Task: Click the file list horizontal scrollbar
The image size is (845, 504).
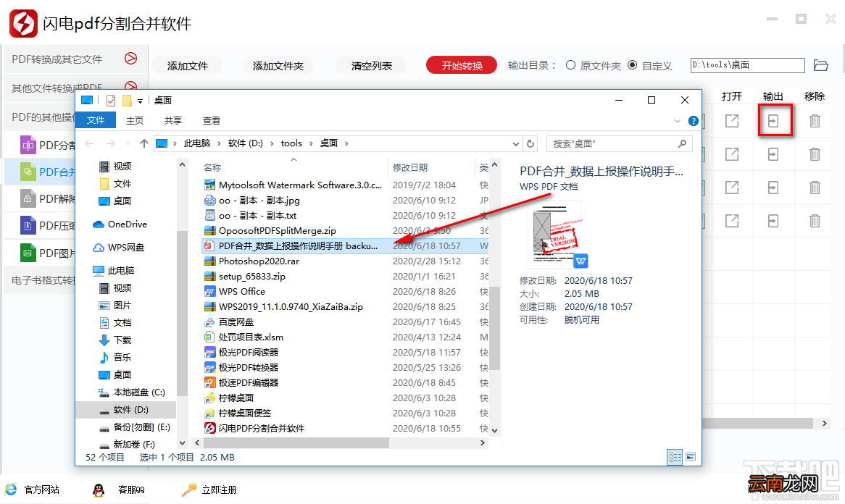Action: 296,442
